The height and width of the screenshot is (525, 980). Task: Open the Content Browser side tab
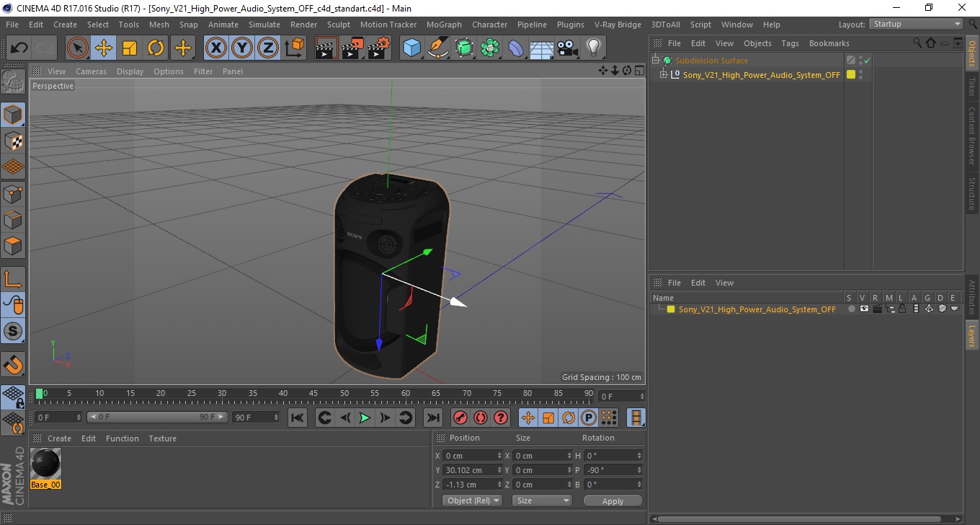[971, 136]
